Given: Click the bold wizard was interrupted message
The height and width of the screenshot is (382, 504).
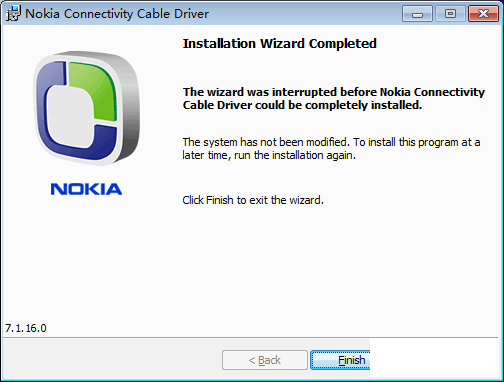Looking at the screenshot, I should click(333, 98).
